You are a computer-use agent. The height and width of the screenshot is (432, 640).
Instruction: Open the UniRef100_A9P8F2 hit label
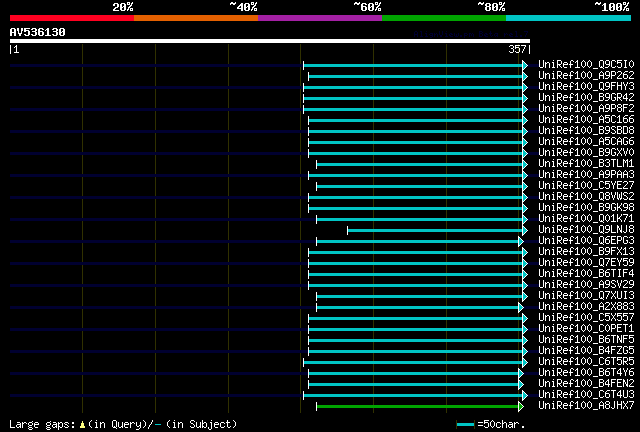click(x=586, y=108)
